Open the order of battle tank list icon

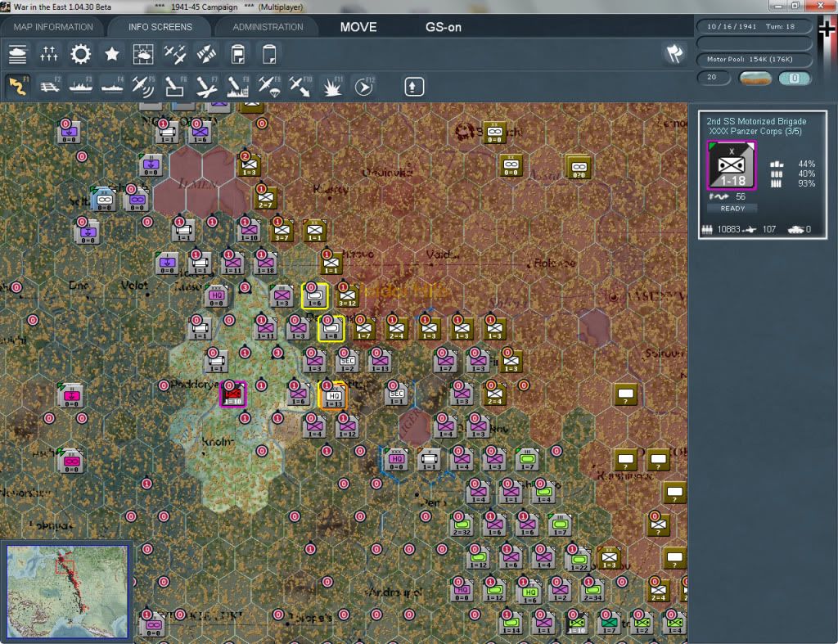coord(18,54)
